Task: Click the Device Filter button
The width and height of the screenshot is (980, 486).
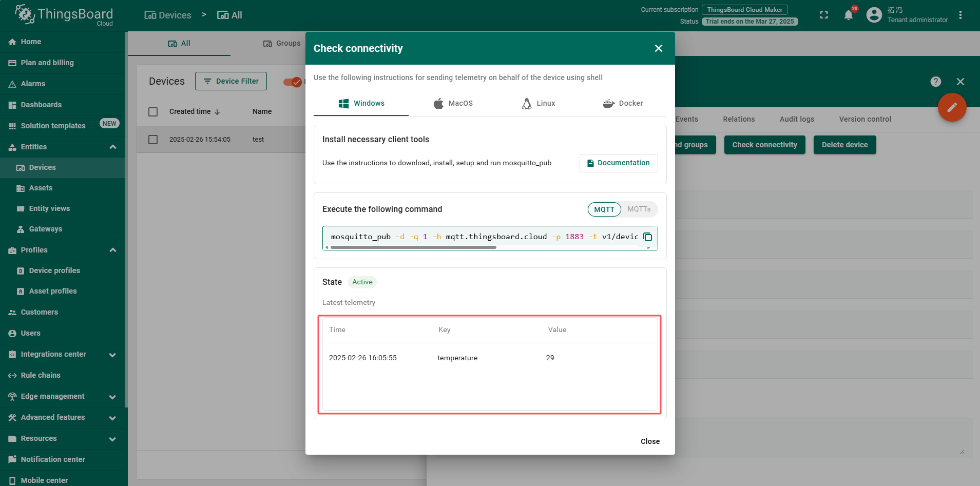Action: [x=231, y=81]
